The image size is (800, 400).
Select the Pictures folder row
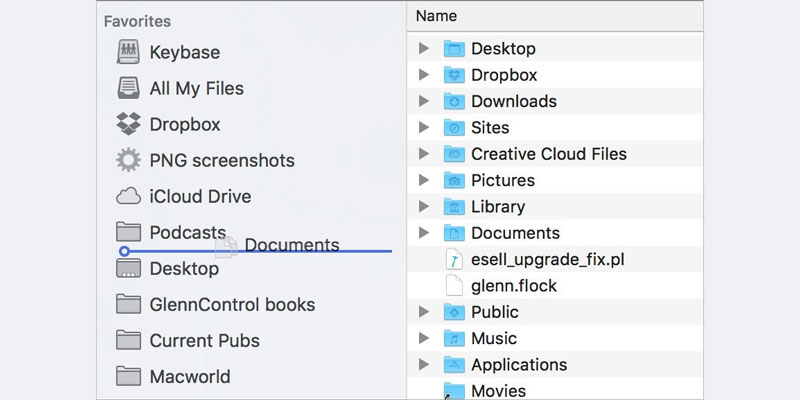pos(502,180)
